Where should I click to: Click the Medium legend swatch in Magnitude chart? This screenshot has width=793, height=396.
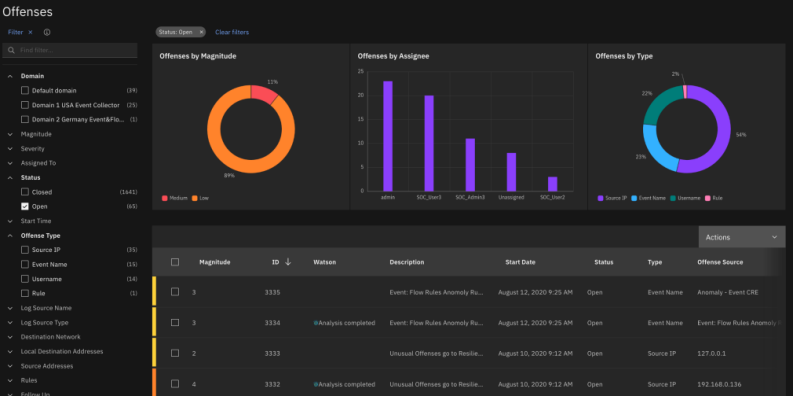pos(164,198)
